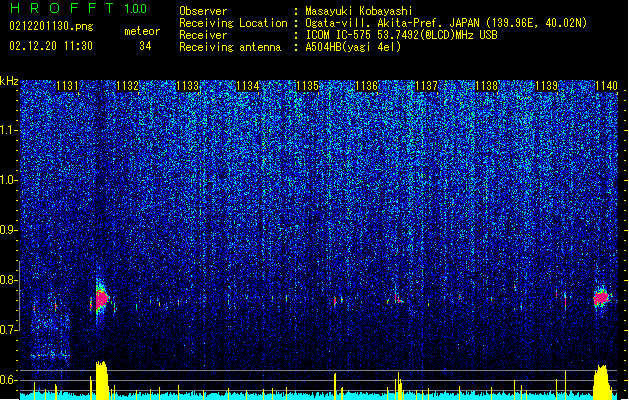Viewport: 629px width, 400px height.
Task: Click the 1131 time marker
Action: [x=67, y=86]
